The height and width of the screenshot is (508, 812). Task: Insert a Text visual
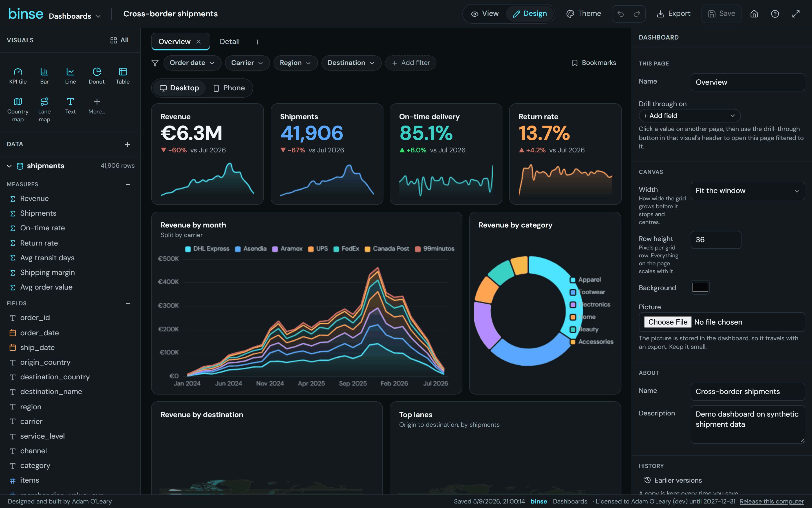70,106
